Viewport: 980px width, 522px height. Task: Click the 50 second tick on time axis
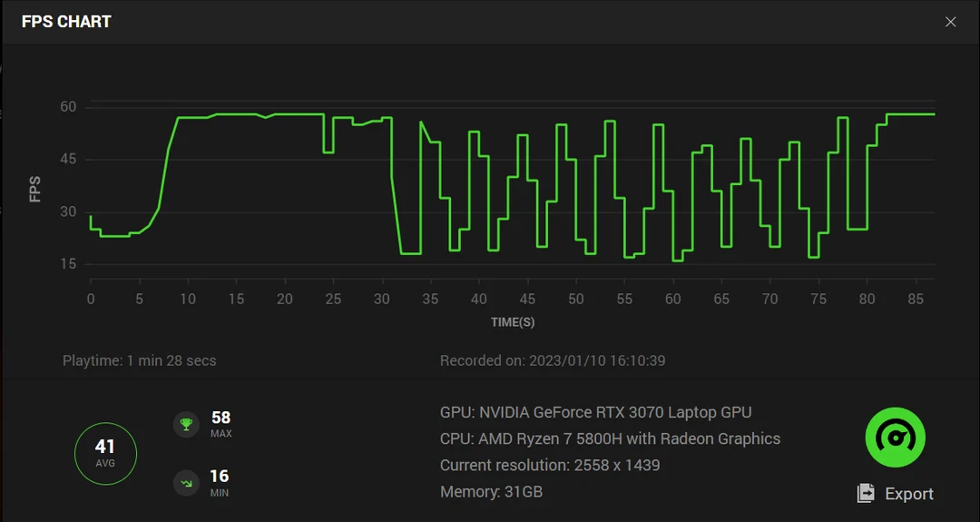point(575,300)
